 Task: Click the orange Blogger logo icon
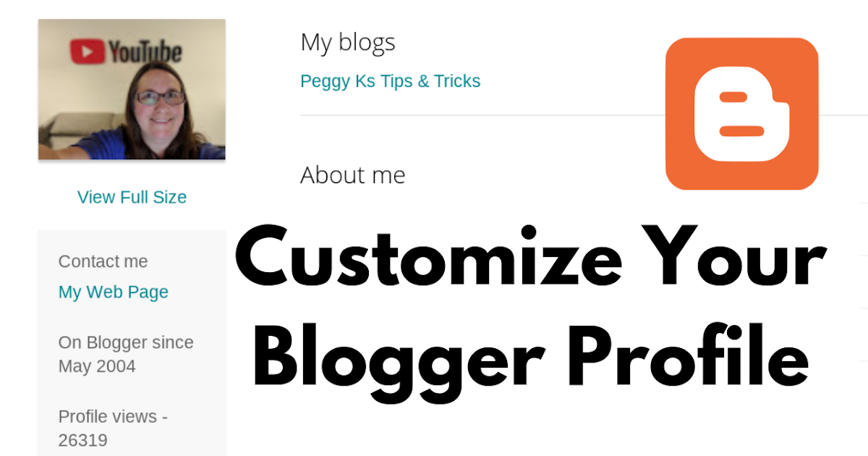click(741, 114)
